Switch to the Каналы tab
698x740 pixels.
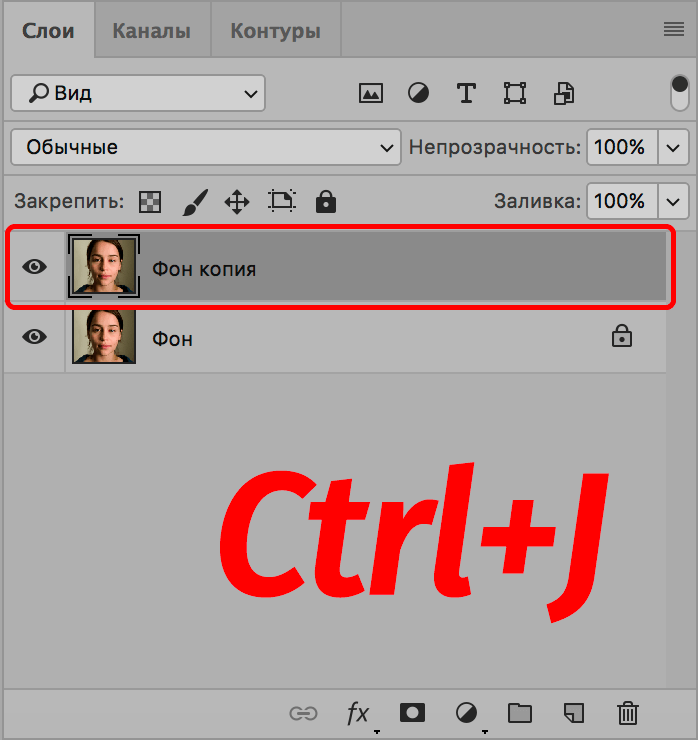(151, 31)
